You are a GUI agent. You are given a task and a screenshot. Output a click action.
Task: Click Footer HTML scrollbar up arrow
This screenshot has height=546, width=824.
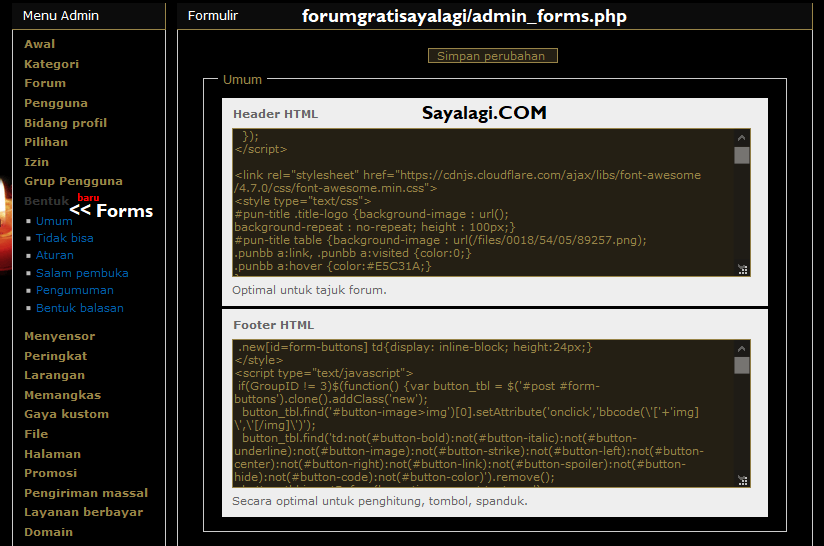click(x=741, y=348)
